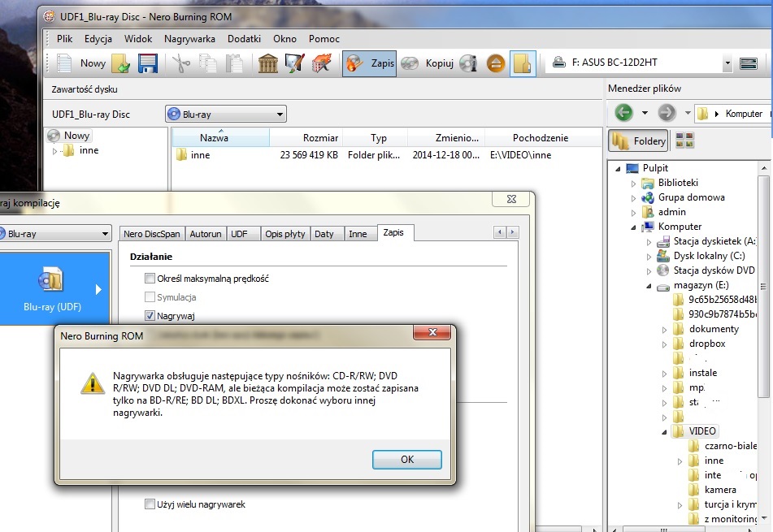This screenshot has height=532, width=773.
Task: Click the flame express toolbar icon
Action: coord(321,63)
